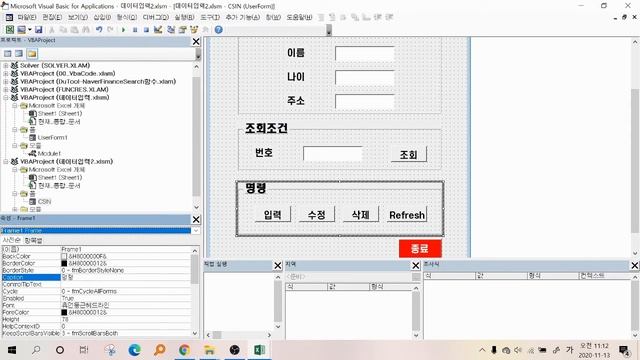Switch to the 사전순 properties tab

coord(11,240)
